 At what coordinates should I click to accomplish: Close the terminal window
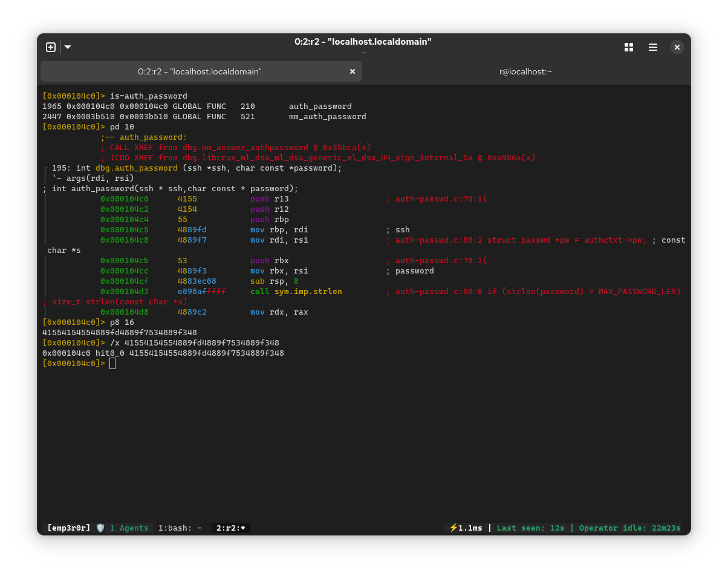pyautogui.click(x=677, y=47)
